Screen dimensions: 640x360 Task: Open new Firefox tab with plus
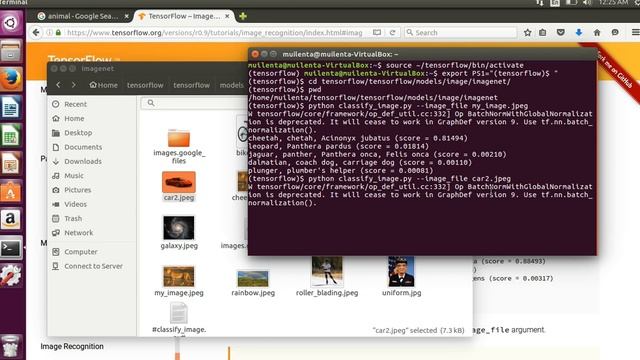[x=243, y=16]
